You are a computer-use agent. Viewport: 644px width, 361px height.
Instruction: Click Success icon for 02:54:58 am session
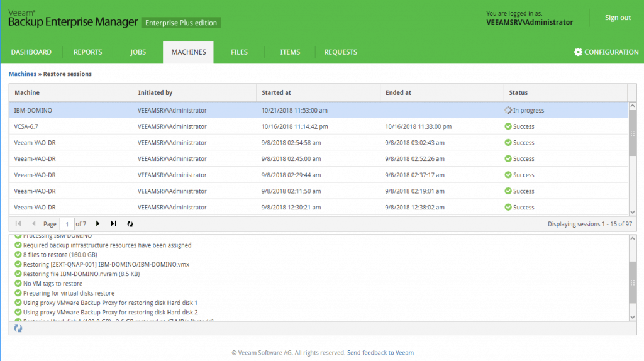tap(508, 143)
